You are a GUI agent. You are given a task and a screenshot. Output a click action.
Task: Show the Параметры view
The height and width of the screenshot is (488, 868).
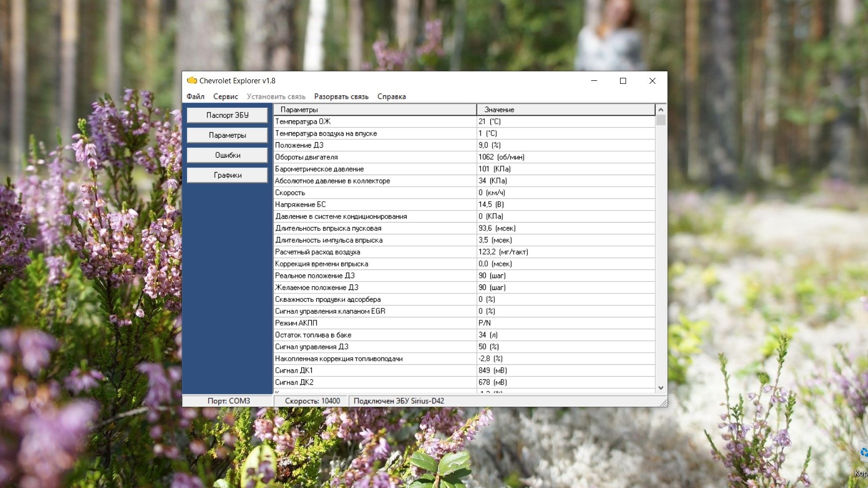227,135
